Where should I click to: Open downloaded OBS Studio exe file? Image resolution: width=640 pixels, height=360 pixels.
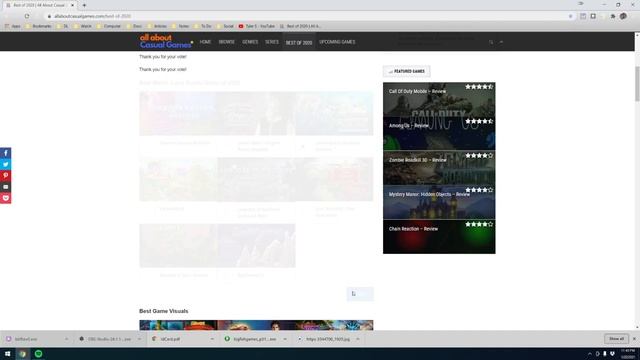(x=106, y=339)
